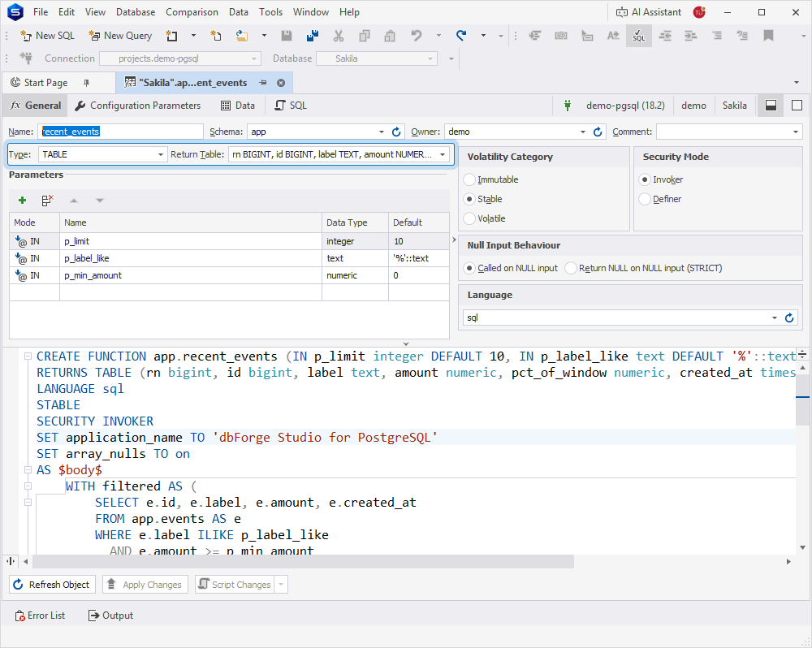Open the Owner dropdown showing demo

pos(582,132)
